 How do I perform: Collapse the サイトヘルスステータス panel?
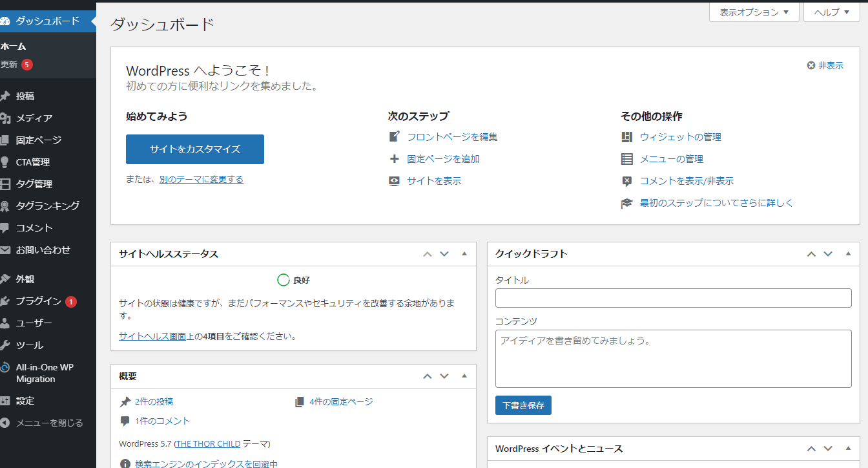click(x=464, y=254)
